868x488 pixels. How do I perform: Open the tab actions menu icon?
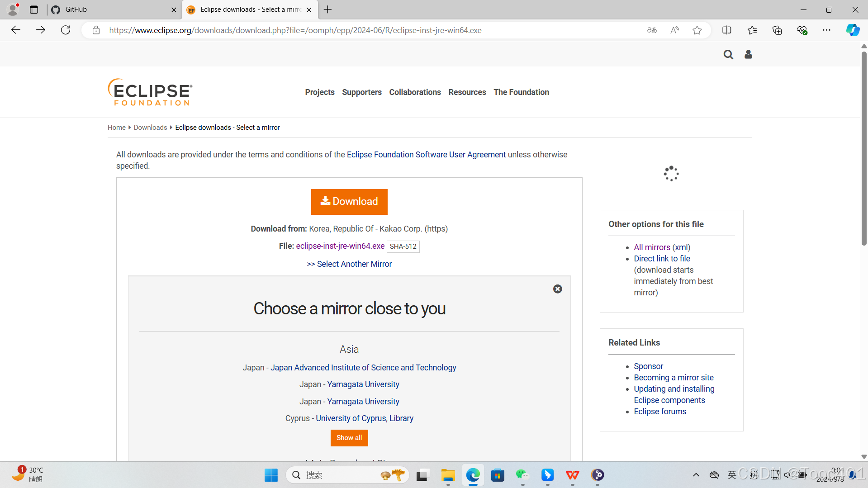(34, 9)
